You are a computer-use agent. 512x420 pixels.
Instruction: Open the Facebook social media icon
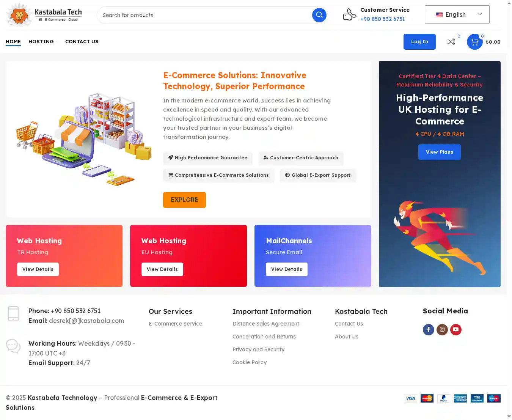428,329
